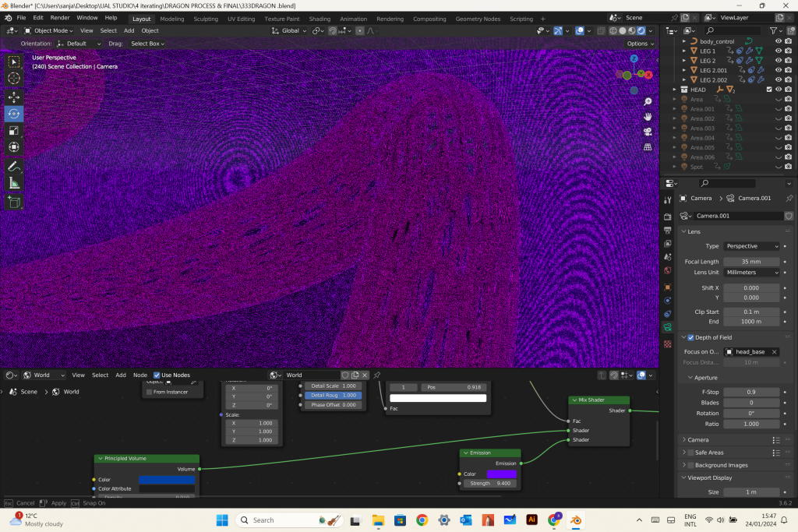The width and height of the screenshot is (798, 532).
Task: Open the File menu
Action: coord(21,18)
